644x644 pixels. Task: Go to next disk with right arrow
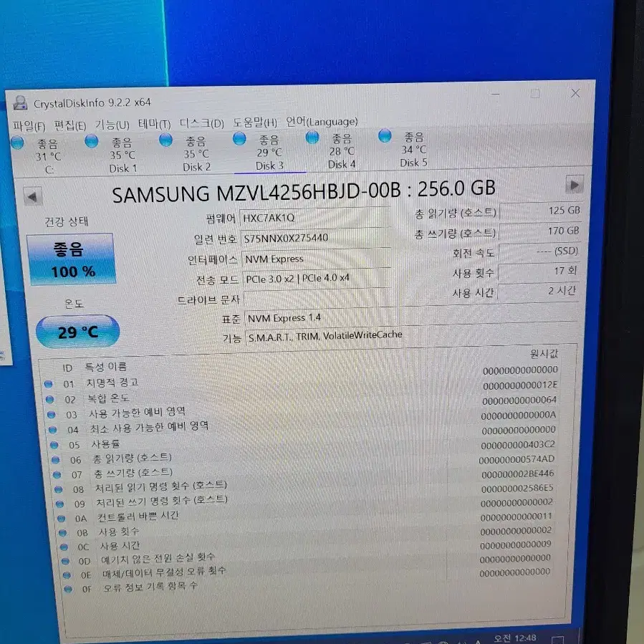pos(575,185)
